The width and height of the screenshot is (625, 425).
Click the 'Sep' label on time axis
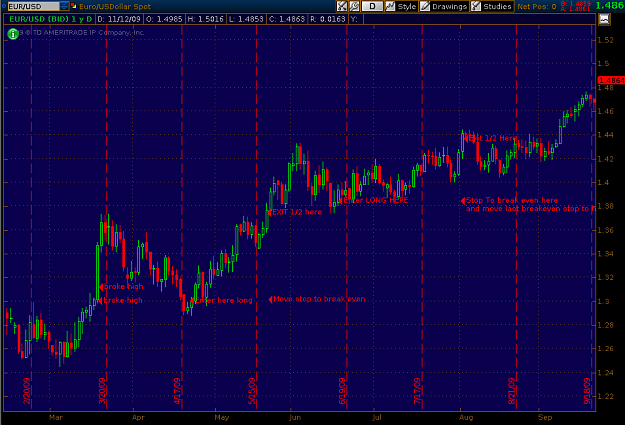click(545, 417)
